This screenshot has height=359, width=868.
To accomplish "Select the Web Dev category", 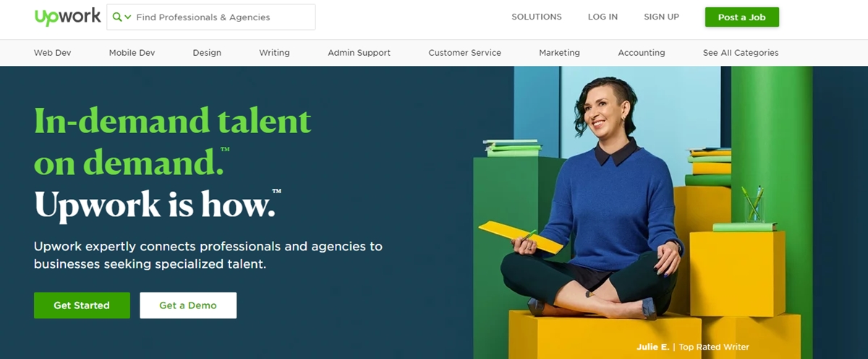I will click(x=53, y=53).
